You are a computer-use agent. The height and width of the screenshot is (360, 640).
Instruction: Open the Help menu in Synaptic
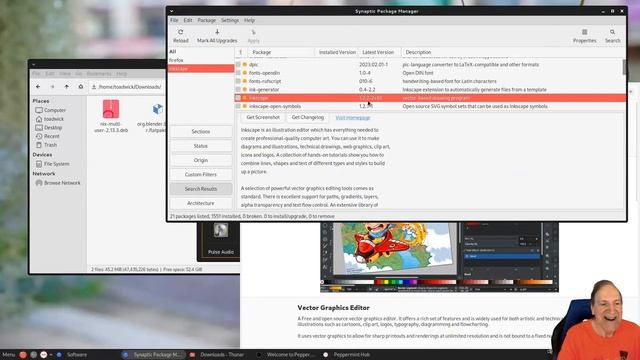pos(249,20)
